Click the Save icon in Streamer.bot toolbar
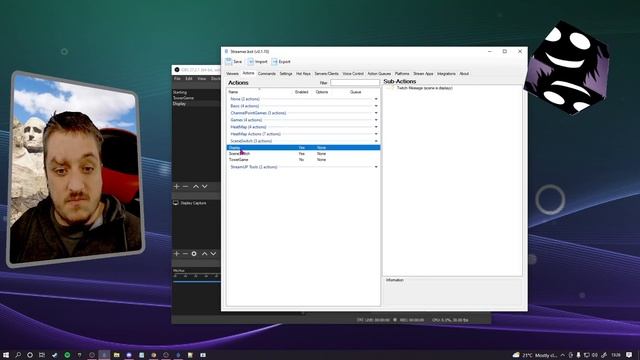 (229, 62)
